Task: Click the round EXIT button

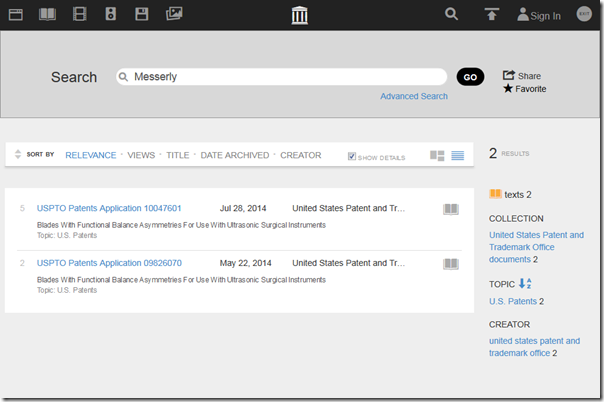Action: 584,14
